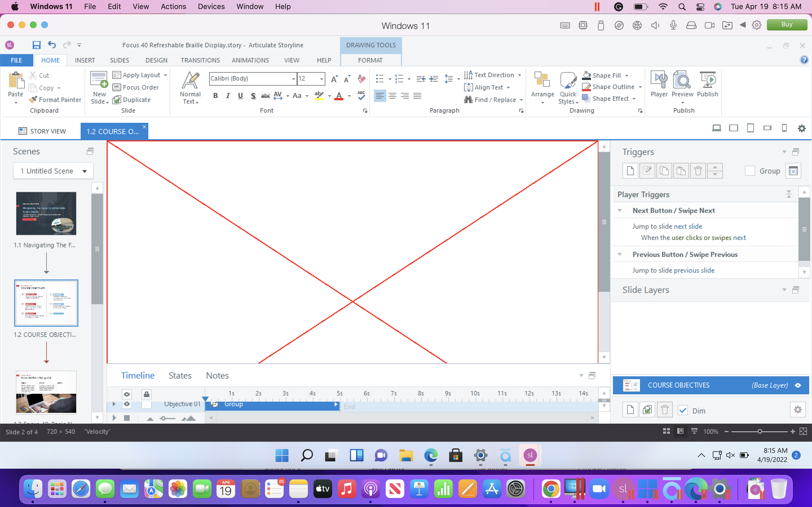Image resolution: width=812 pixels, height=507 pixels.
Task: Click the Bold formatting icon
Action: [215, 96]
